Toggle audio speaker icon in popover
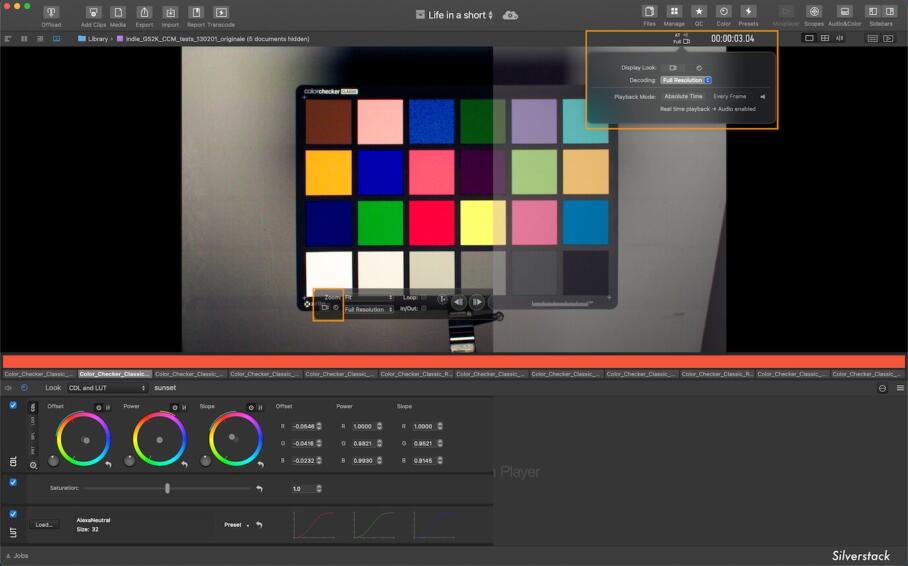The image size is (908, 566). pos(762,97)
